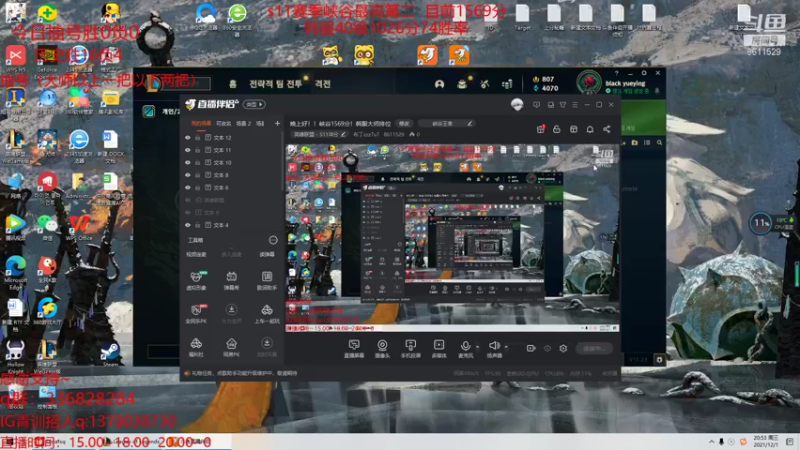Select the 文本 6 source row
This screenshot has height=450, width=800.
click(232, 187)
